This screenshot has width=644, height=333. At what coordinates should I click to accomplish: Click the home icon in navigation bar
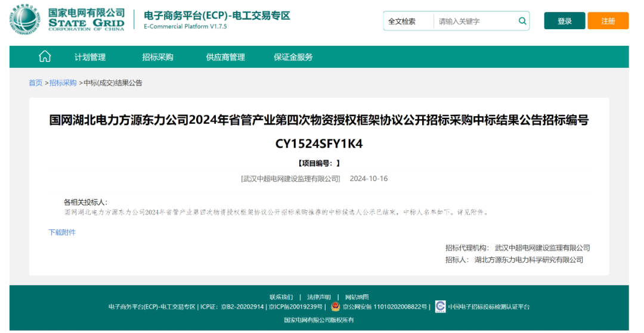click(x=45, y=57)
